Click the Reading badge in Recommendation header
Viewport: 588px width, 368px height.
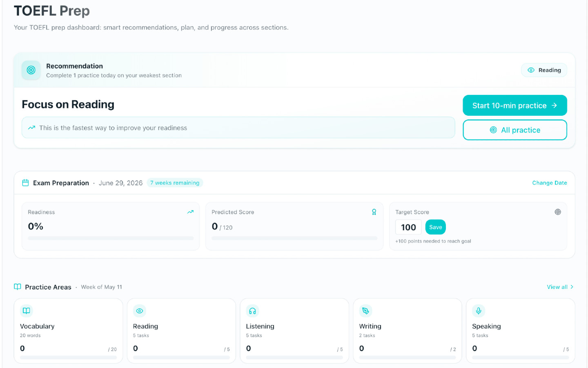544,70
